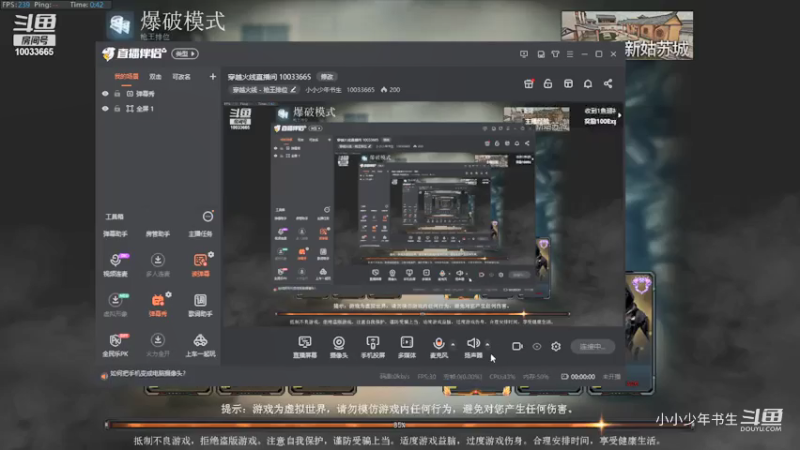The image size is (800, 450).
Task: Click the game loading progress bar at 85%
Action: [399, 424]
